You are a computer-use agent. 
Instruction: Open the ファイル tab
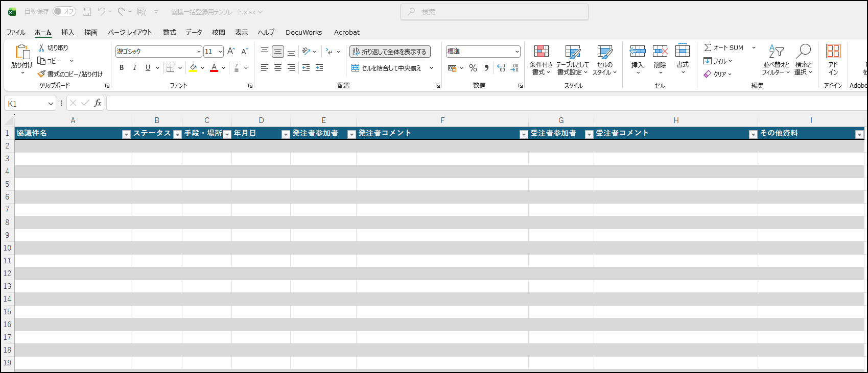click(16, 32)
